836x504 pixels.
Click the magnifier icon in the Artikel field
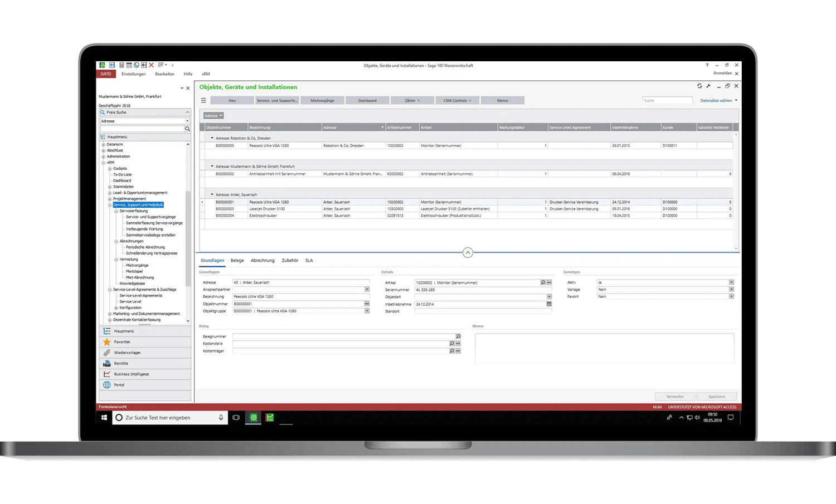(x=543, y=283)
